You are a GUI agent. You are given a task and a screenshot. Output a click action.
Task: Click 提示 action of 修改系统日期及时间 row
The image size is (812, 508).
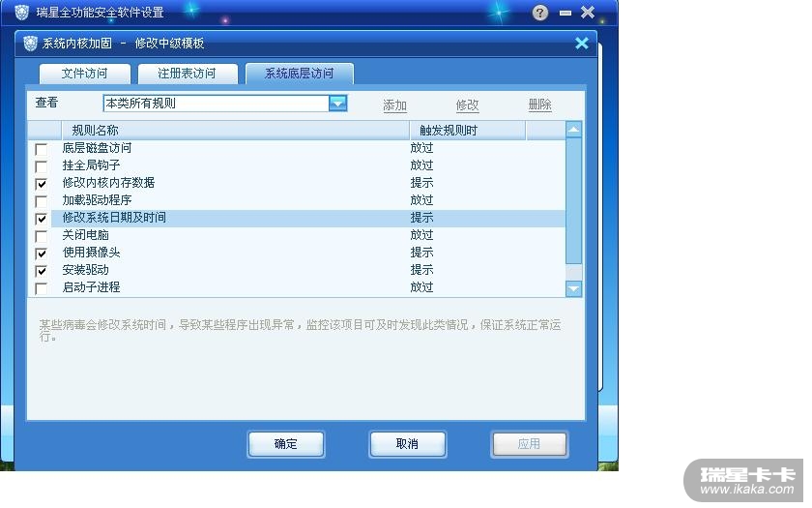(421, 218)
